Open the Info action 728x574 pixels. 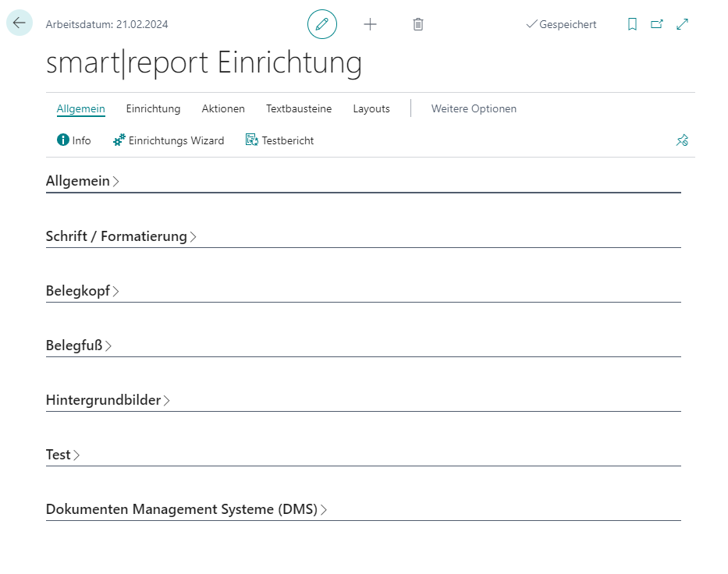[74, 140]
